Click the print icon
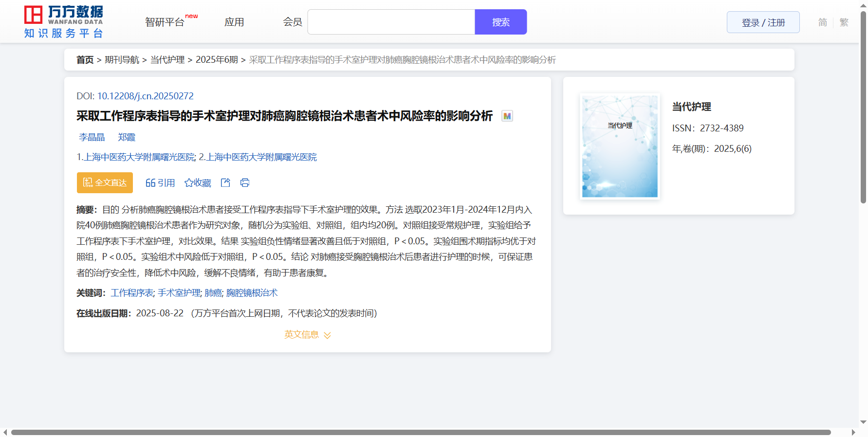The height and width of the screenshot is (437, 868). 245,182
